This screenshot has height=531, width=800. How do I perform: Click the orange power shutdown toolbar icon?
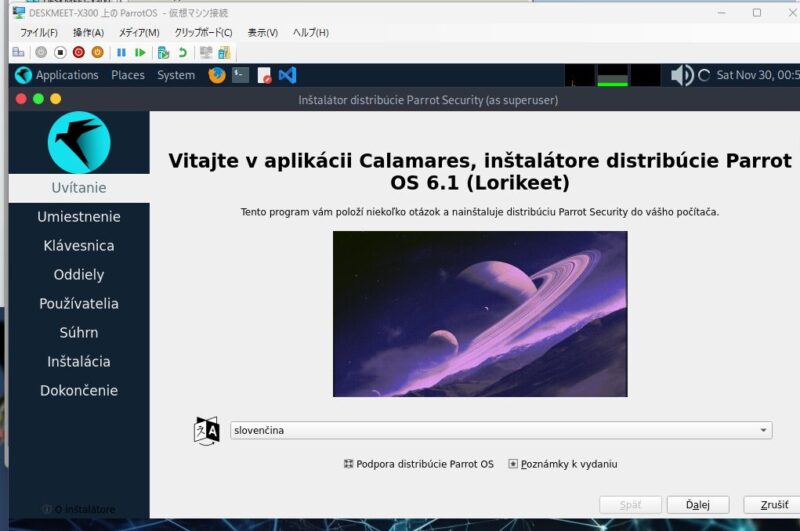point(97,52)
